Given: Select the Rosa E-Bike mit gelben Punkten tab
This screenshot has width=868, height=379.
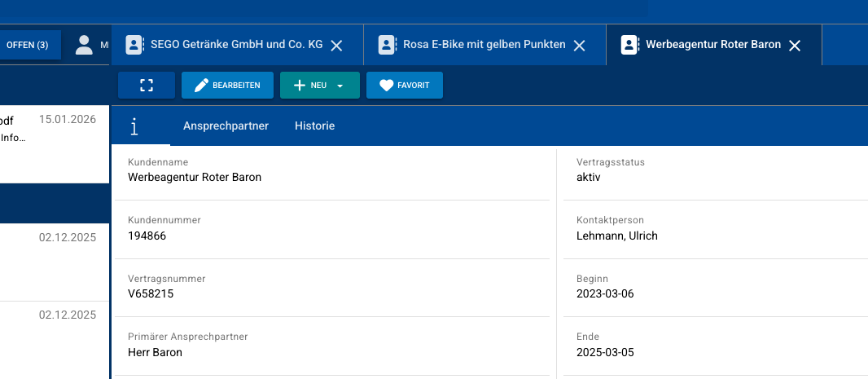Looking at the screenshot, I should (x=484, y=45).
